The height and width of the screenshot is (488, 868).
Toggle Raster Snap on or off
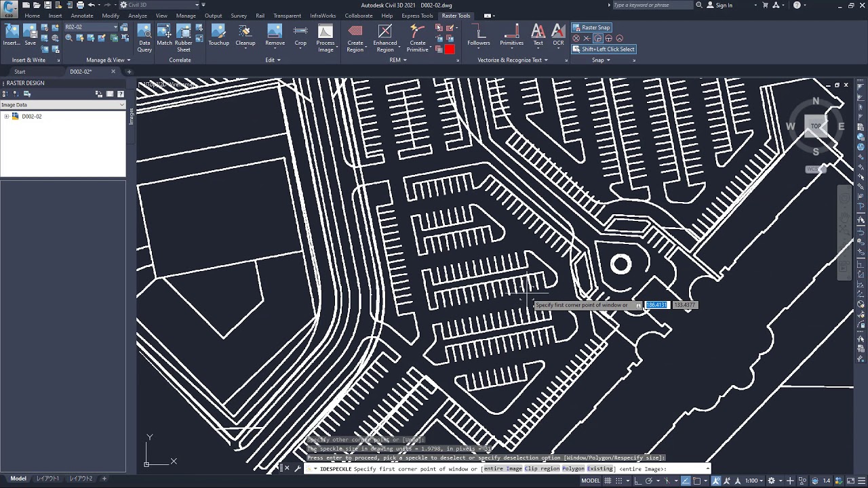[591, 28]
